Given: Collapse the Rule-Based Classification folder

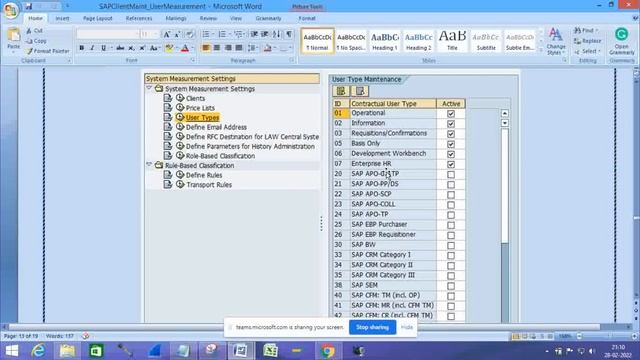Looking at the screenshot, I should (x=149, y=165).
